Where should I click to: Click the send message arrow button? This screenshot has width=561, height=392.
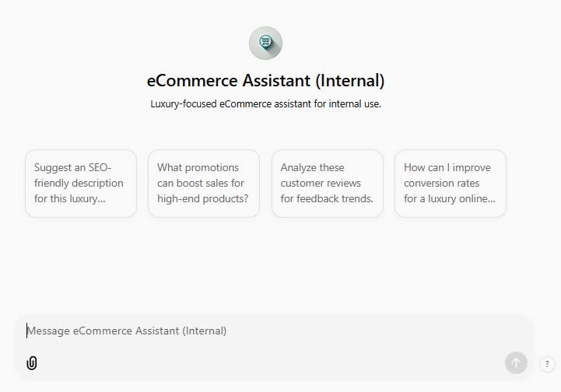pyautogui.click(x=516, y=362)
